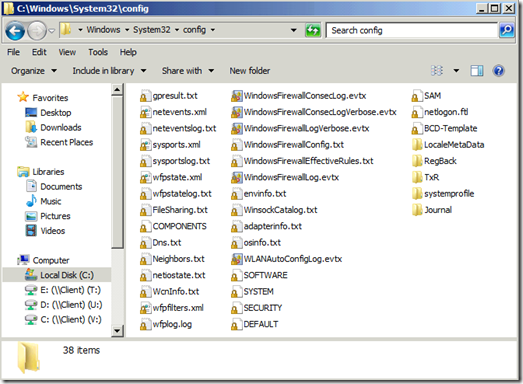This screenshot has height=384, width=523.
Task: Select the systemprofile folder icon
Action: pos(417,194)
